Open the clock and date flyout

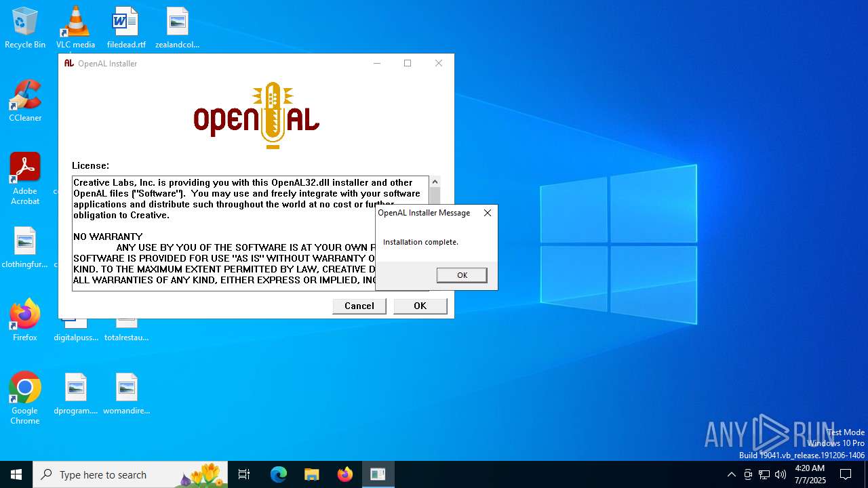click(810, 474)
